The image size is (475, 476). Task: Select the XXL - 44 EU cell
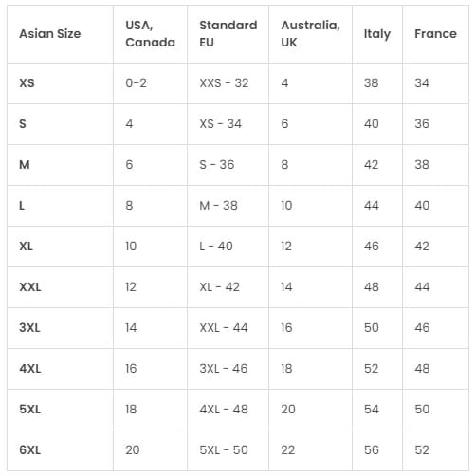coord(224,328)
